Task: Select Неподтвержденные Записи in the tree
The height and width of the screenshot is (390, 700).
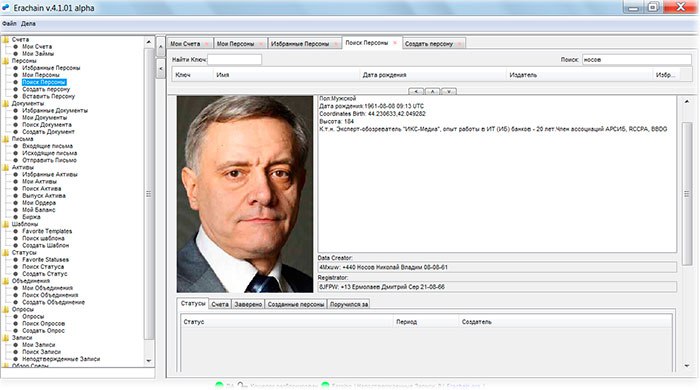Action: tap(61, 359)
